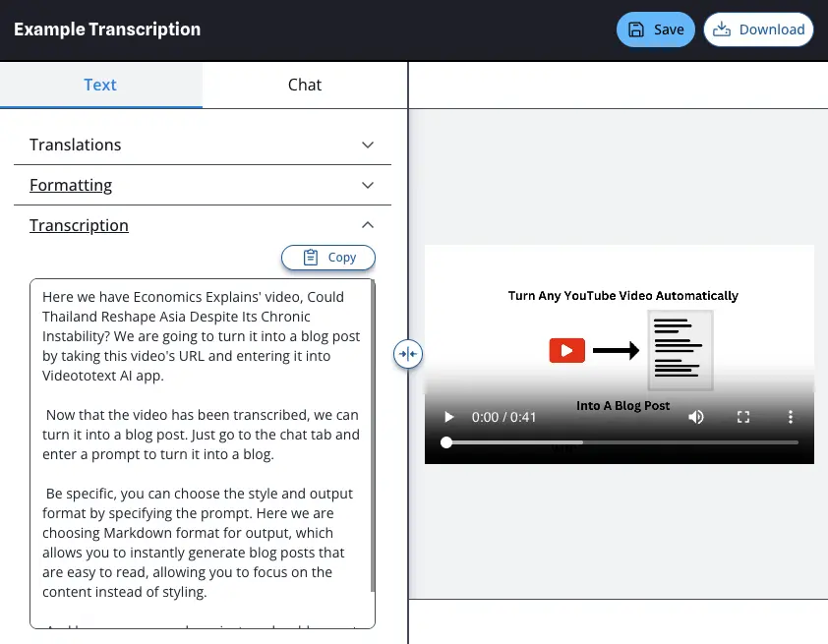828x644 pixels.
Task: Click the document icon in the video
Action: pos(680,351)
